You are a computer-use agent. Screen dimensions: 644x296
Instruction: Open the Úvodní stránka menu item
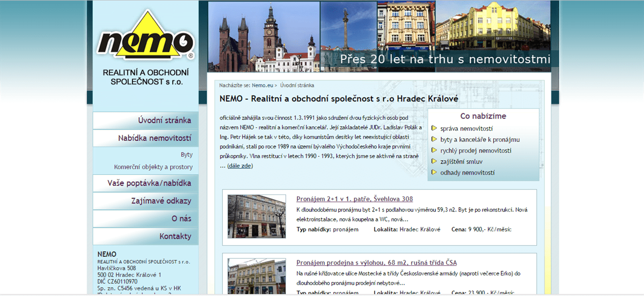[x=145, y=121]
